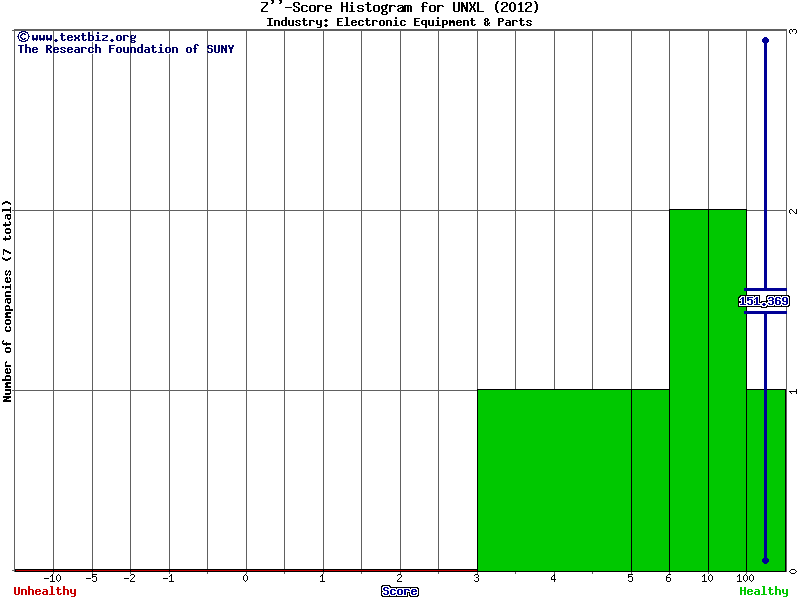
Task: Click the x-axis tick label 0
Action: (x=246, y=579)
